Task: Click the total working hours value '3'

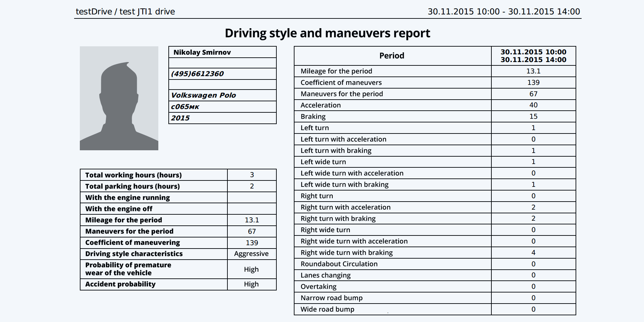Action: (252, 175)
